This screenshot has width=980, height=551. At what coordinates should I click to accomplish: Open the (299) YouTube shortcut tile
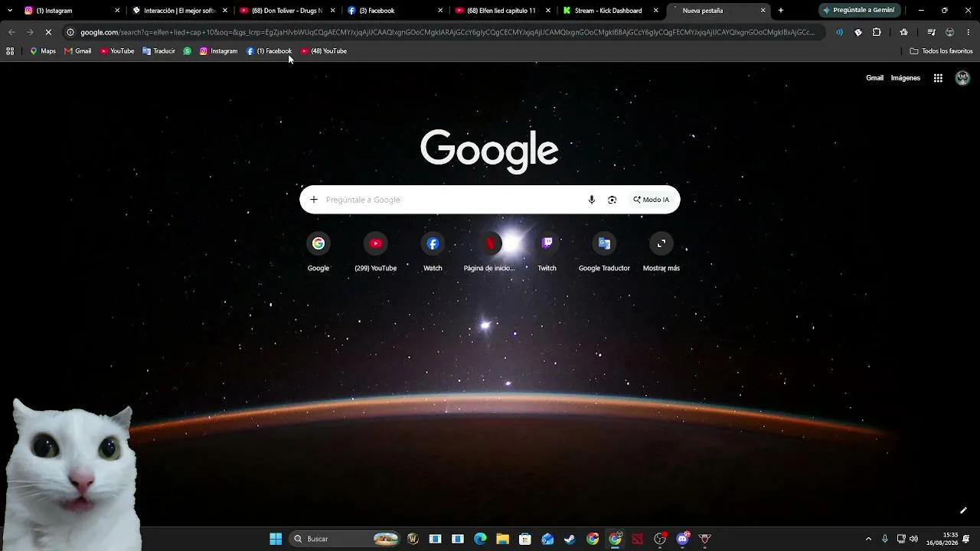click(x=375, y=253)
